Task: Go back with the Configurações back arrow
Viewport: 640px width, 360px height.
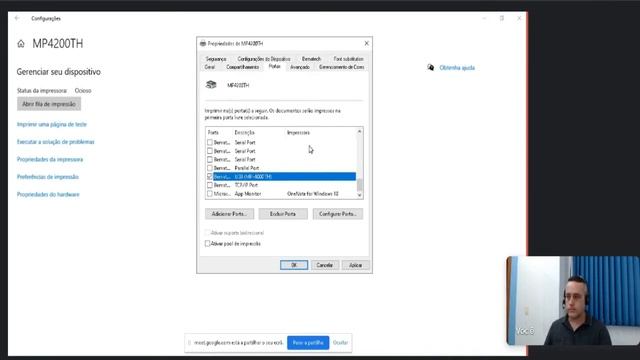Action: pyautogui.click(x=17, y=18)
